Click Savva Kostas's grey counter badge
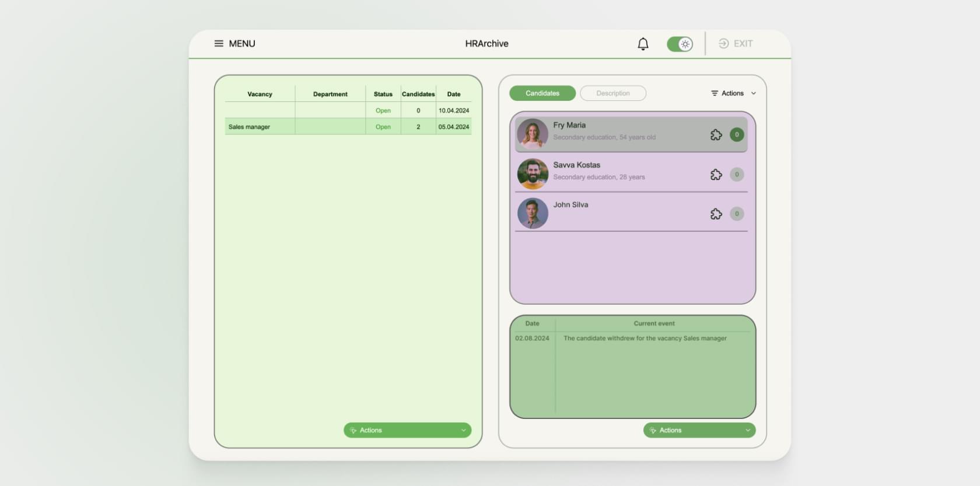Image resolution: width=980 pixels, height=486 pixels. click(x=737, y=174)
